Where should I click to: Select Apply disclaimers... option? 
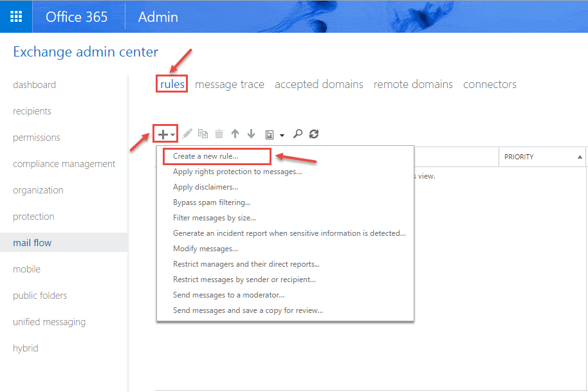tap(205, 187)
